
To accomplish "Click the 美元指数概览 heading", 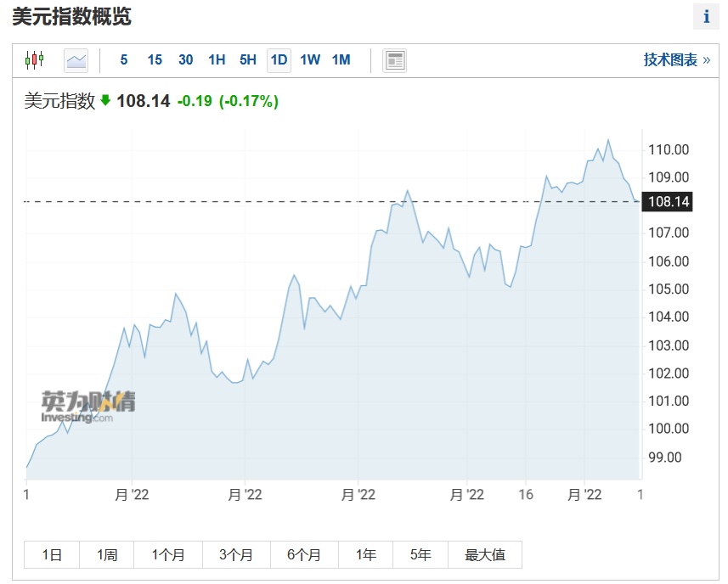I will tap(72, 17).
